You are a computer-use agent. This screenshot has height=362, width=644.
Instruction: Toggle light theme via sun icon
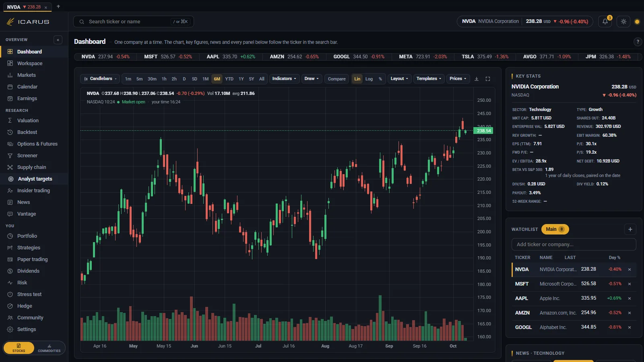coord(623,22)
